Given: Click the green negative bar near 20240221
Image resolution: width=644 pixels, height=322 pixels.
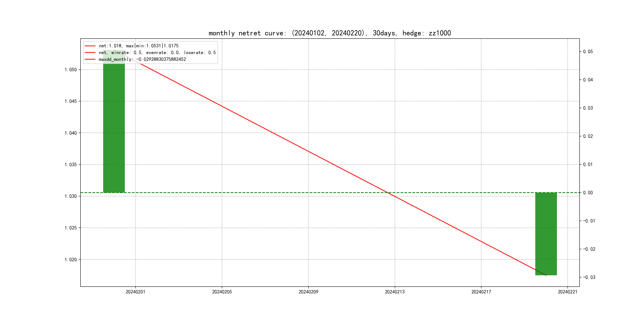Looking at the screenshot, I should click(x=546, y=234).
